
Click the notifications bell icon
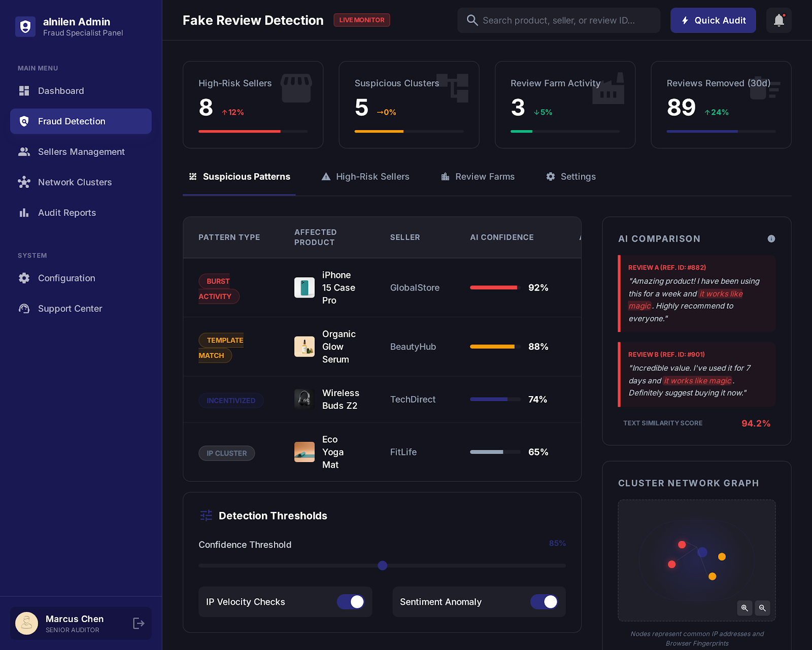coord(779,20)
